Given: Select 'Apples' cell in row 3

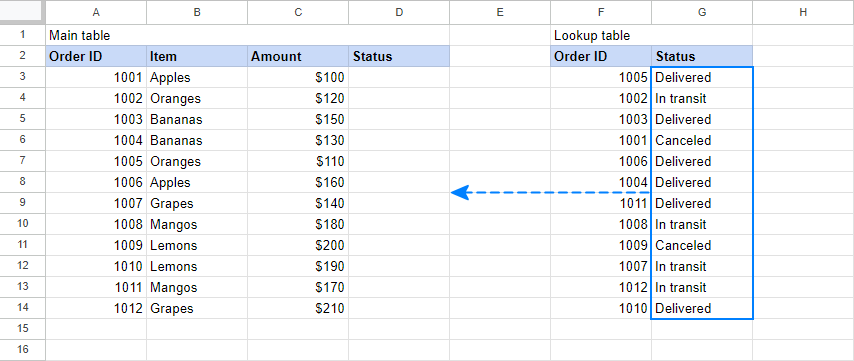Looking at the screenshot, I should pos(197,77).
